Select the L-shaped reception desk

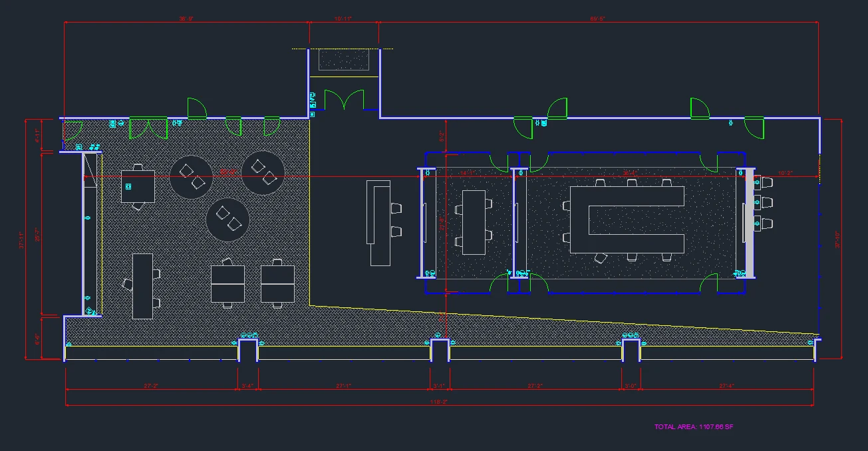coord(380,222)
